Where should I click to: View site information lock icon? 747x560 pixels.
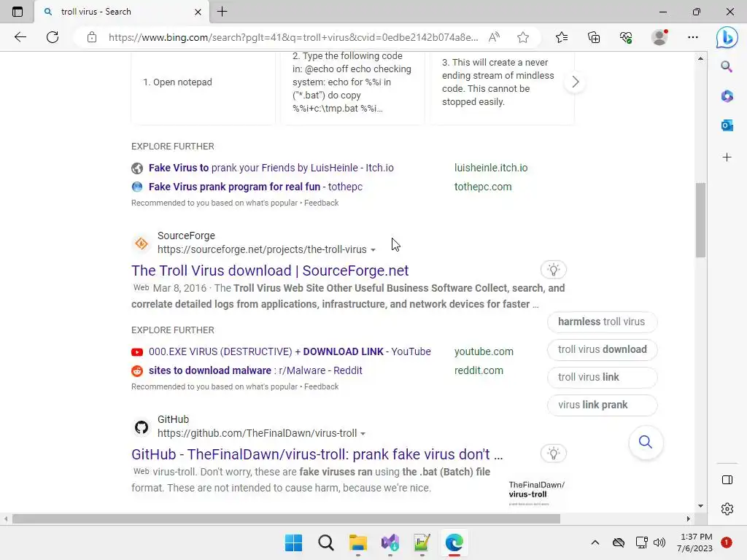tap(92, 37)
